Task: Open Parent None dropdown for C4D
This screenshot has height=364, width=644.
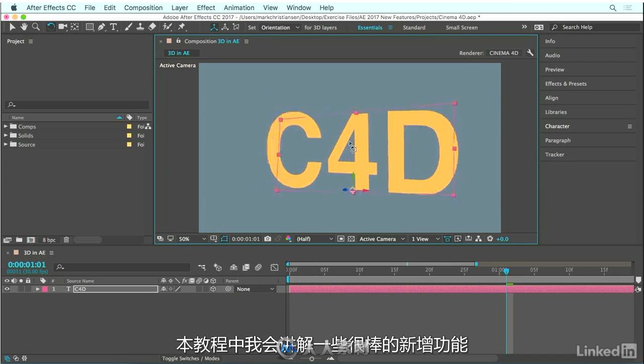Action: 256,289
